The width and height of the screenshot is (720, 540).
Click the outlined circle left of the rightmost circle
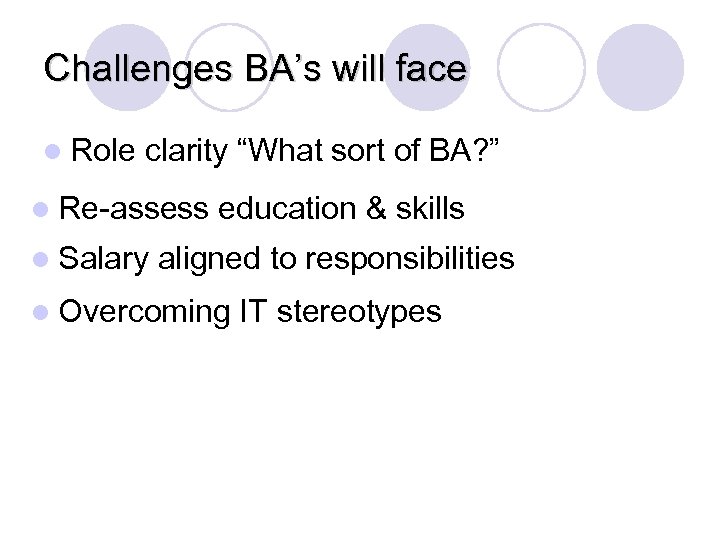click(x=540, y=67)
